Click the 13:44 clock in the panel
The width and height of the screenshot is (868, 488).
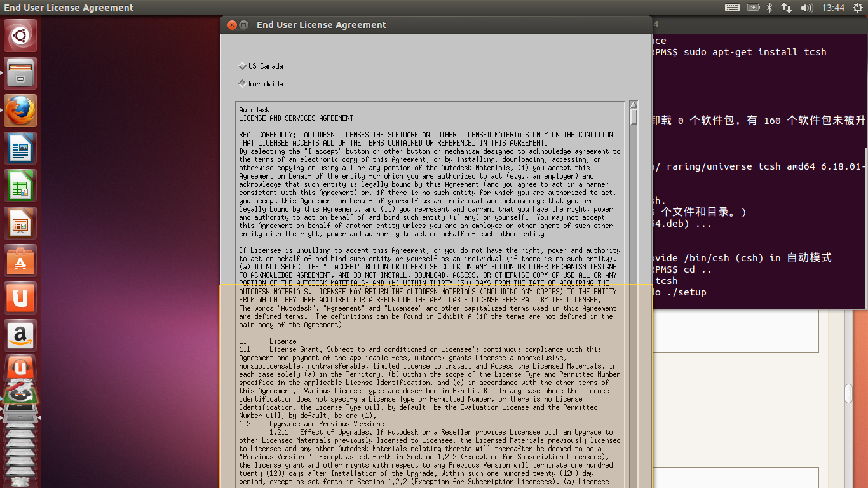(833, 8)
